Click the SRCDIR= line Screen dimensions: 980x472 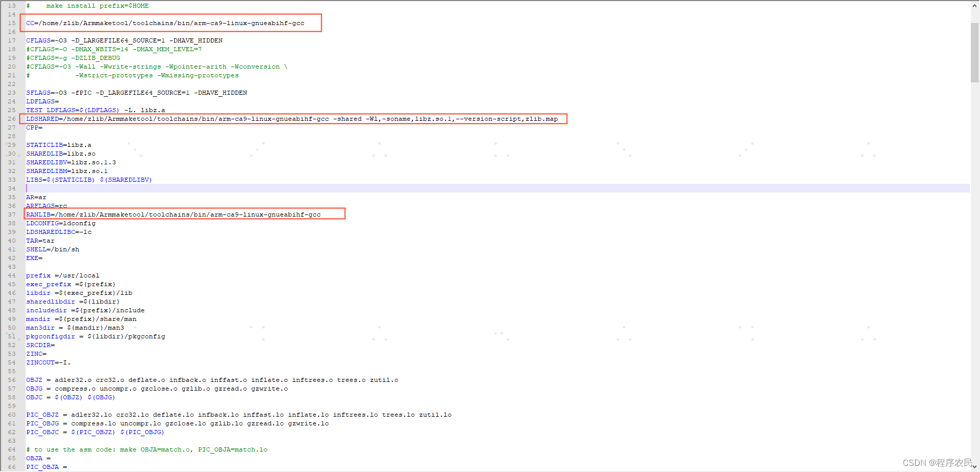tap(40, 345)
